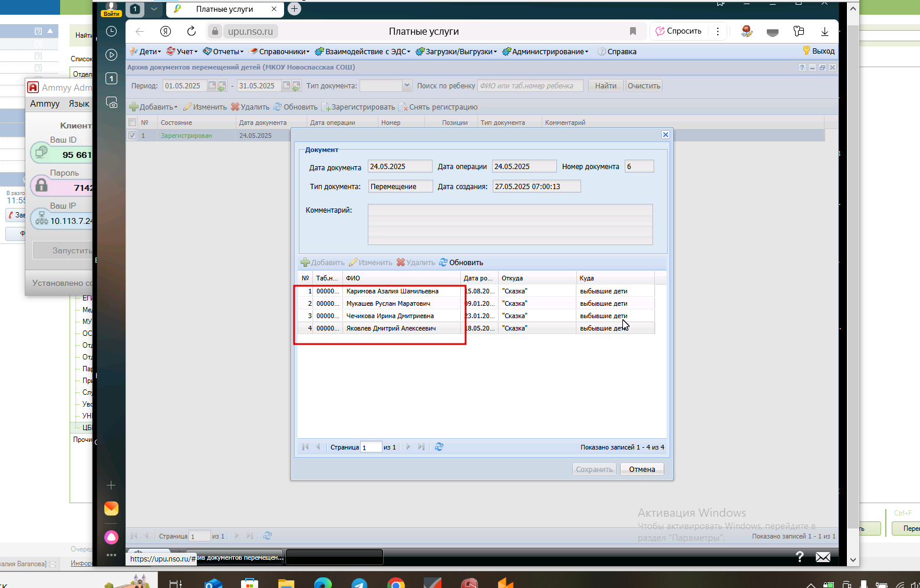The width and height of the screenshot is (920, 588).
Task: Open the Тип документа dropdown filter
Action: (407, 85)
